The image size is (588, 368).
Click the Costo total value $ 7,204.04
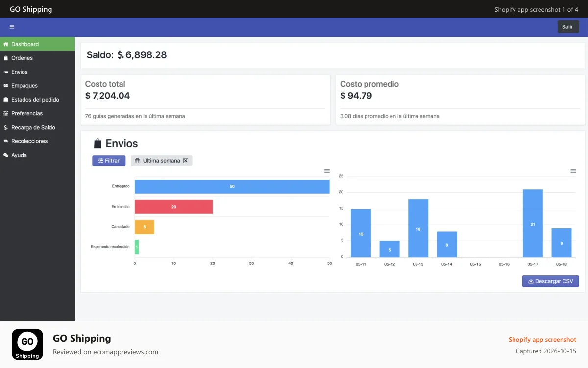(108, 96)
